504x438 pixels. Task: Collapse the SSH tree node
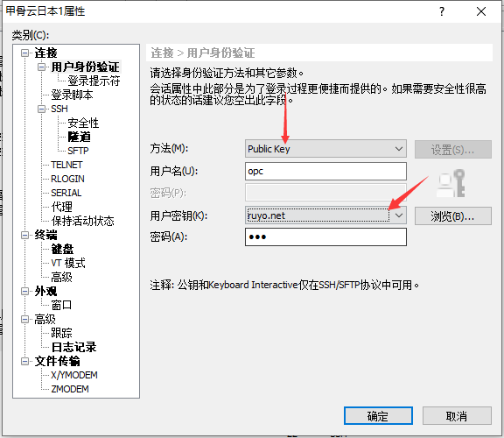click(x=41, y=109)
